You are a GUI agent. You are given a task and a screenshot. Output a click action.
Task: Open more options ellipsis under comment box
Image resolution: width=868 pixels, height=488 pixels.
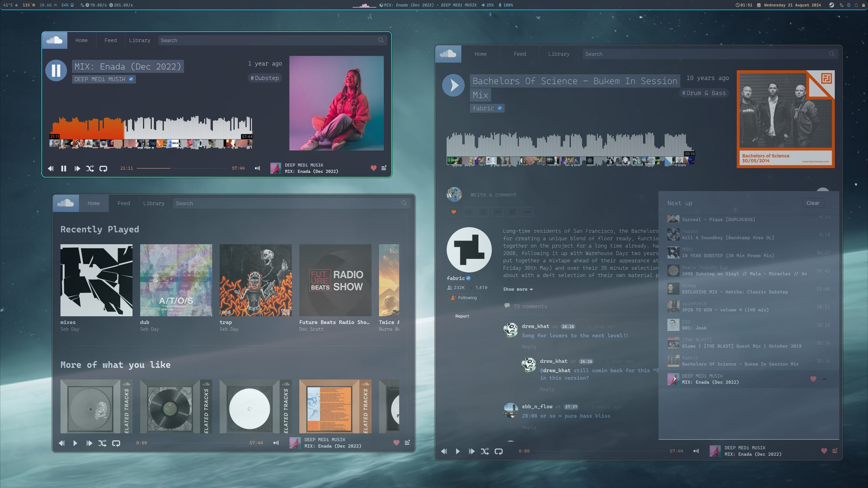(527, 212)
